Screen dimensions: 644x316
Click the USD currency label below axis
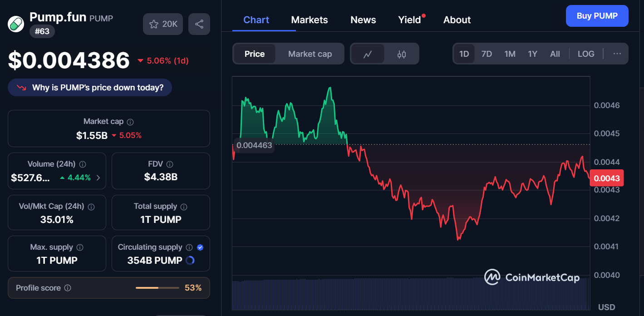point(607,307)
